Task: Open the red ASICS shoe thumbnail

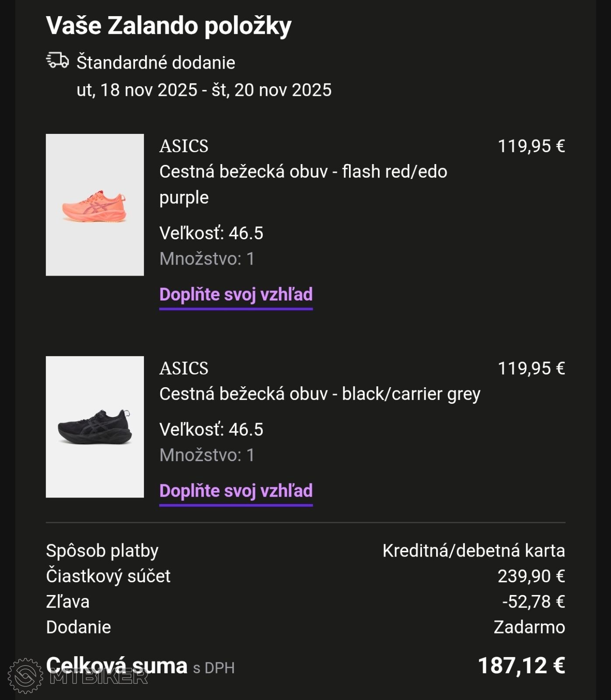Action: point(95,205)
